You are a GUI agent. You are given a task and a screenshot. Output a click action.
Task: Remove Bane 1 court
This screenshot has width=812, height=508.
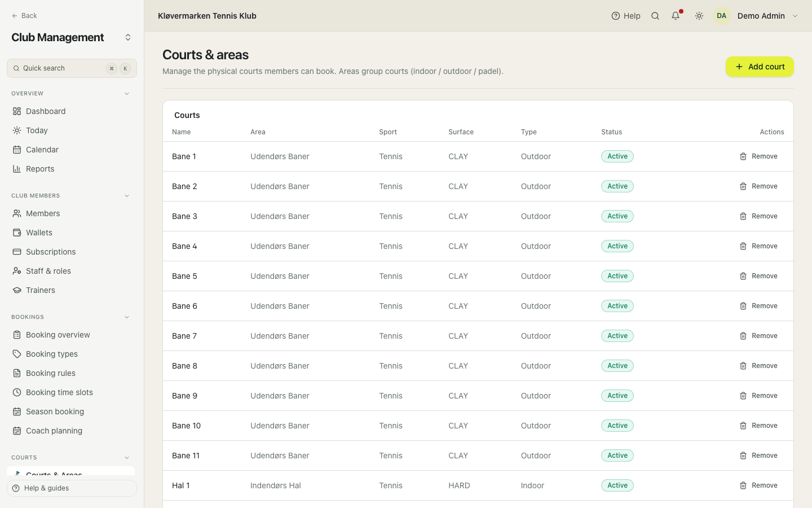758,156
